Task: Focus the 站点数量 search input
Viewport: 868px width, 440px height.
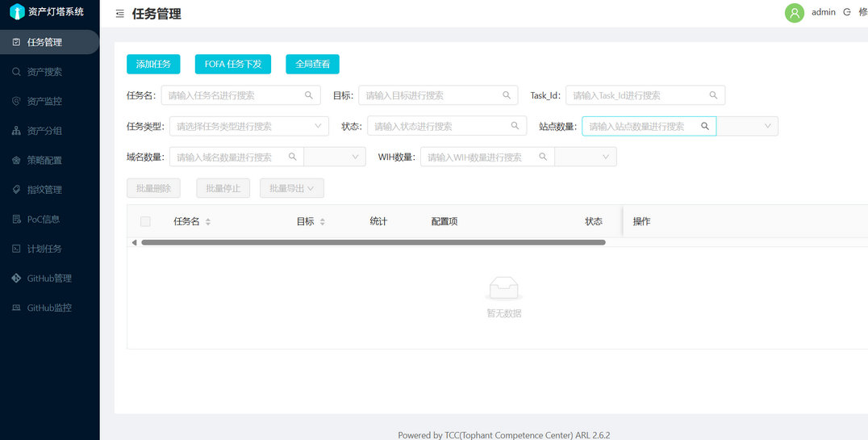Action: click(x=649, y=126)
